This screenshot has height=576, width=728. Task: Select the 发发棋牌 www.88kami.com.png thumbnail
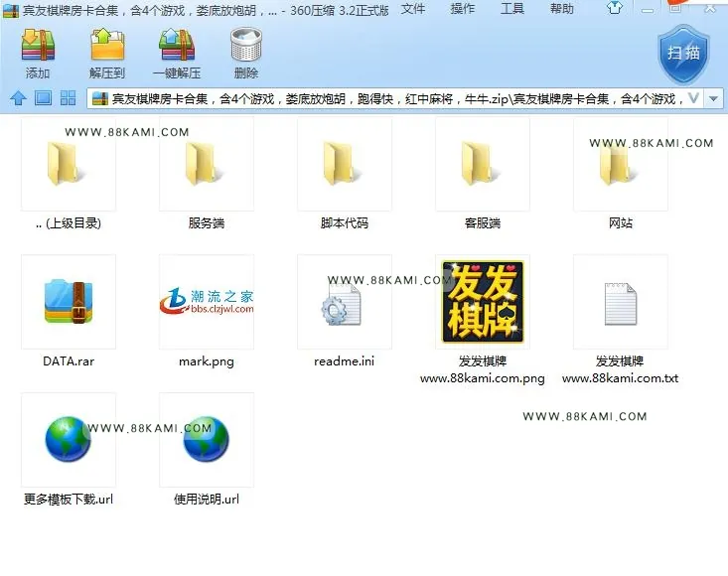click(x=483, y=302)
